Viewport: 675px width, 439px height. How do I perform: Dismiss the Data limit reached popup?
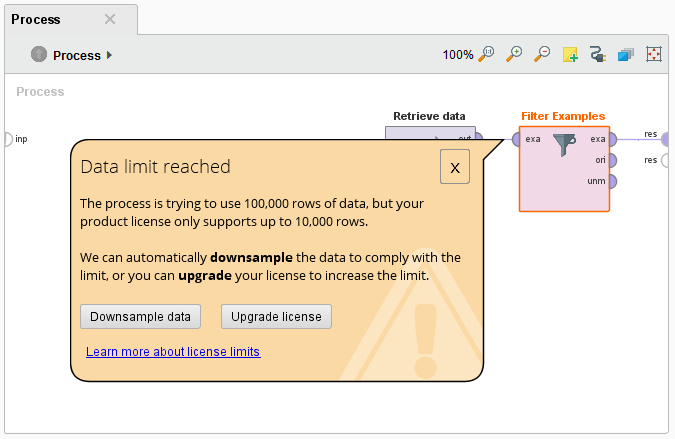[x=454, y=168]
